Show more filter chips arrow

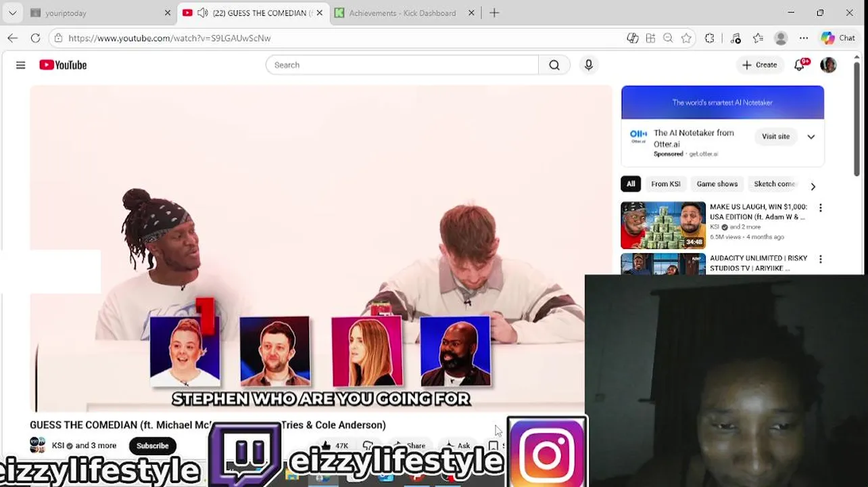point(813,186)
